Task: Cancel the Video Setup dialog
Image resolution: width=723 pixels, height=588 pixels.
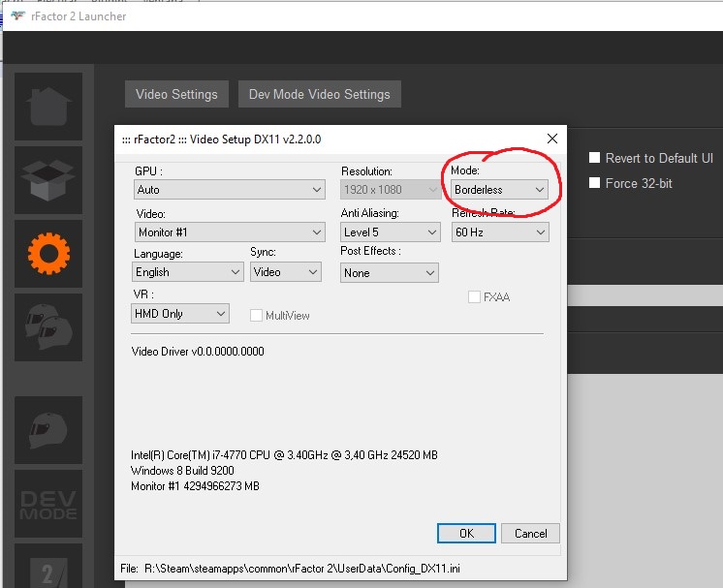Action: click(x=531, y=533)
